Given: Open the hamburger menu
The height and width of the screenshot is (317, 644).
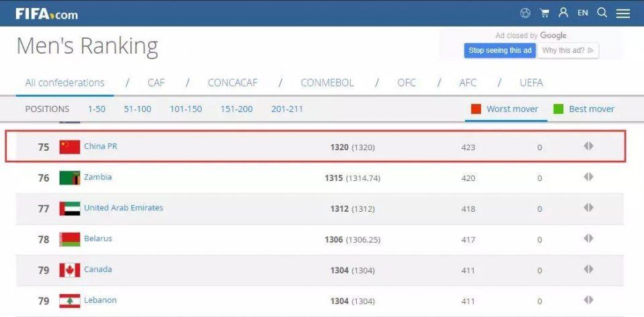Looking at the screenshot, I should [x=623, y=13].
